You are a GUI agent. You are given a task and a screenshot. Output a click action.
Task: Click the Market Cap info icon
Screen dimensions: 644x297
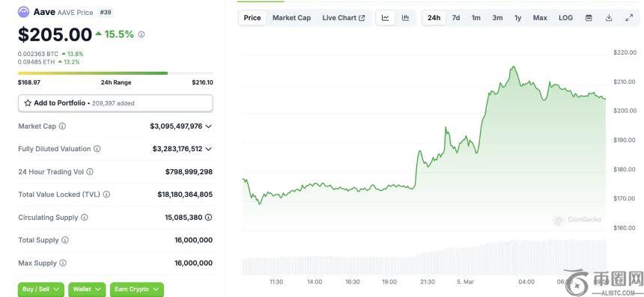(x=62, y=126)
